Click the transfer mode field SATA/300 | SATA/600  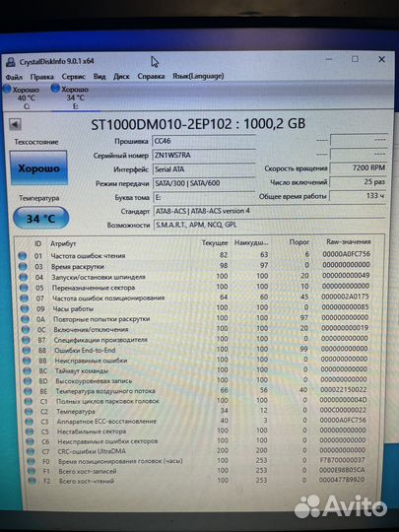(204, 183)
